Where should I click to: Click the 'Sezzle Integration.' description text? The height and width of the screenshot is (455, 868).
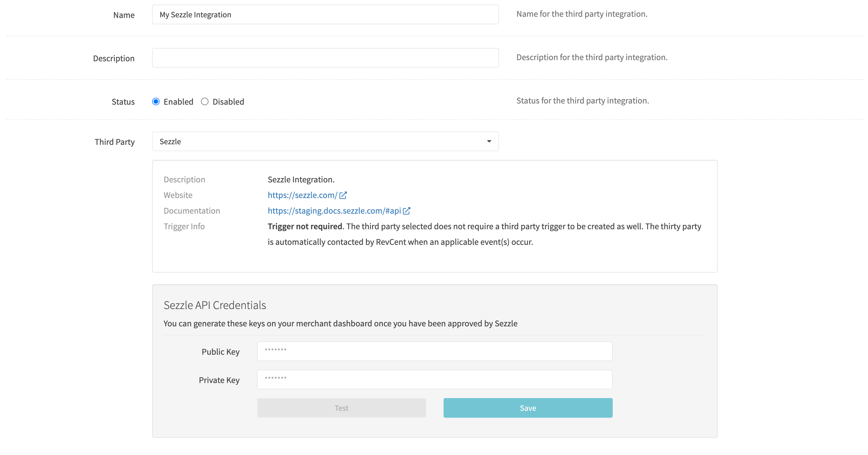click(x=301, y=180)
